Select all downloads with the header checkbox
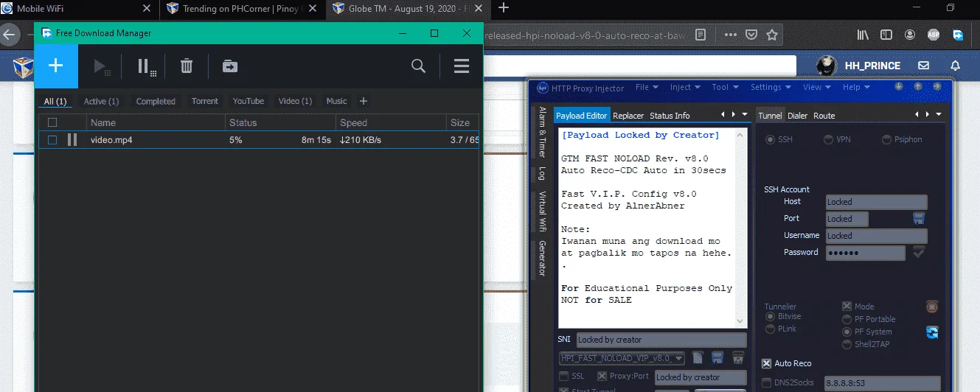 (52, 123)
